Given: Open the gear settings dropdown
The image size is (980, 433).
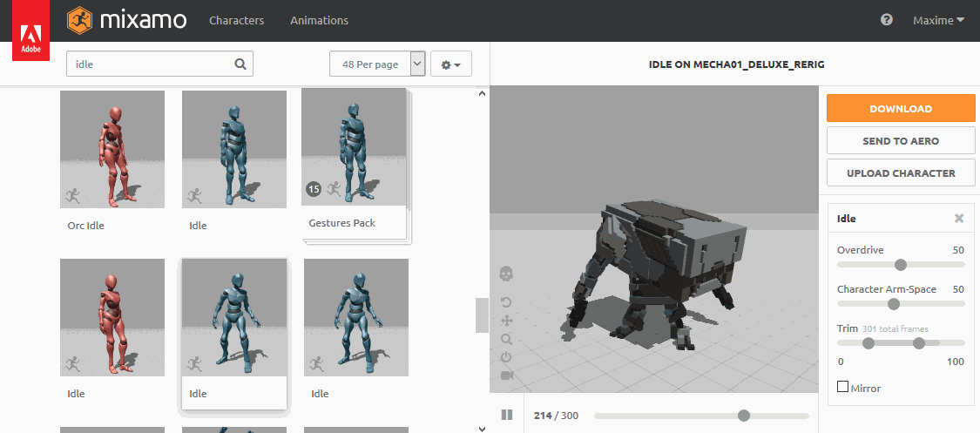Looking at the screenshot, I should (x=450, y=64).
